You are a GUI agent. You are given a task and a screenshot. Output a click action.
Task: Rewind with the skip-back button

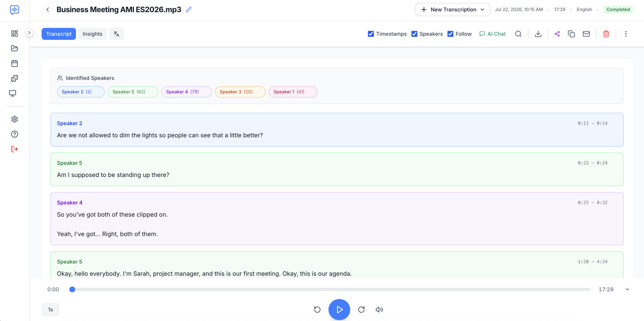click(317, 310)
